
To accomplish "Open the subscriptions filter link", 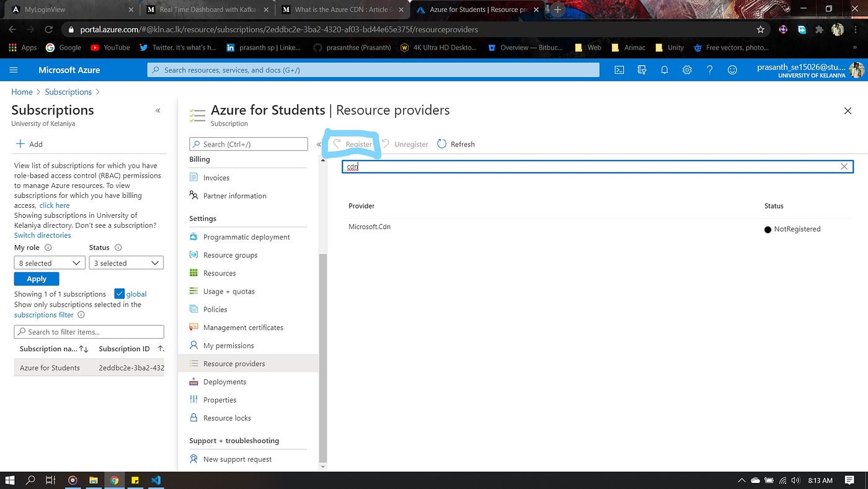I will (x=44, y=315).
